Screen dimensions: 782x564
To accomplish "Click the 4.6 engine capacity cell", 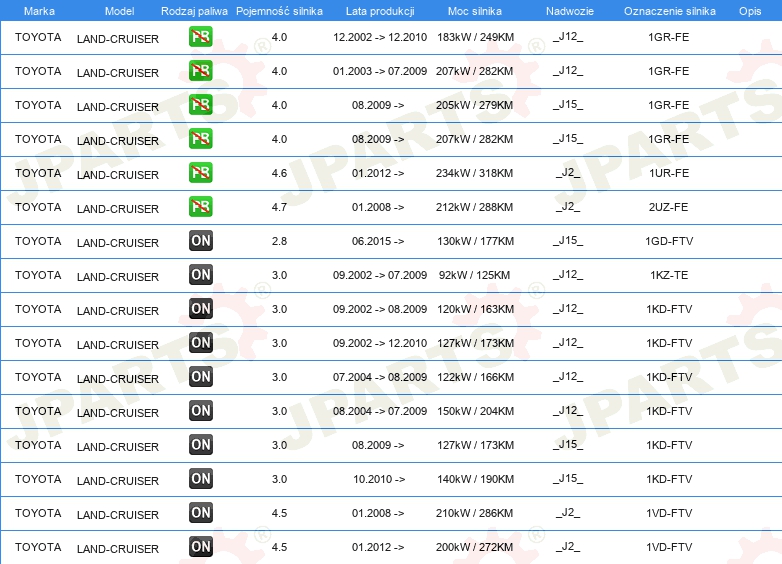I will click(279, 173).
